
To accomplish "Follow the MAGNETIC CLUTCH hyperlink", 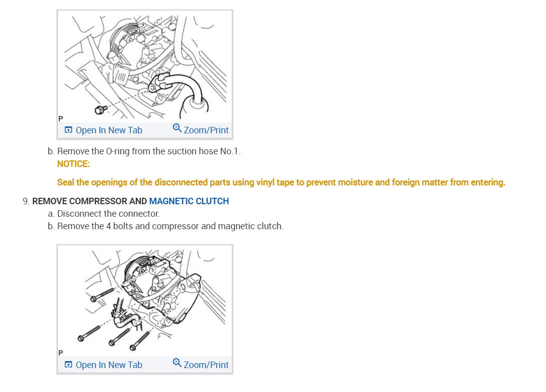I will click(189, 201).
